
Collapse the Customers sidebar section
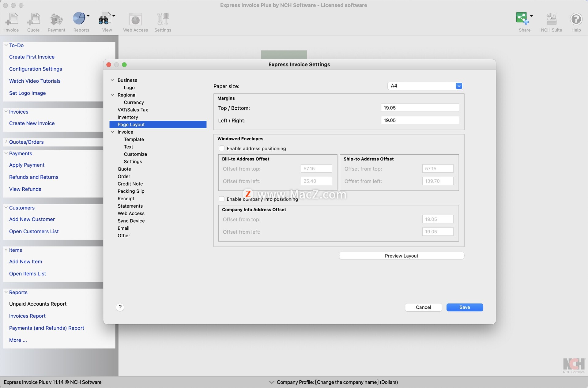(6, 207)
